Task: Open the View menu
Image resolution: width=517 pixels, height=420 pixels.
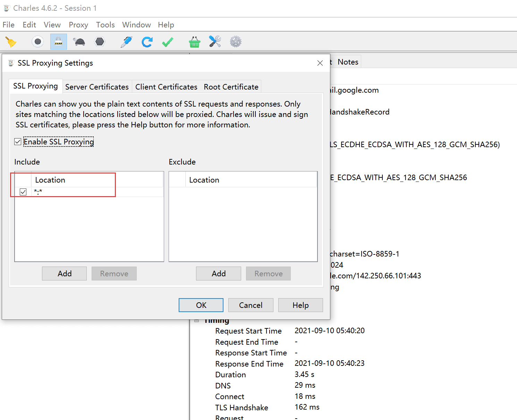Action: tap(52, 25)
